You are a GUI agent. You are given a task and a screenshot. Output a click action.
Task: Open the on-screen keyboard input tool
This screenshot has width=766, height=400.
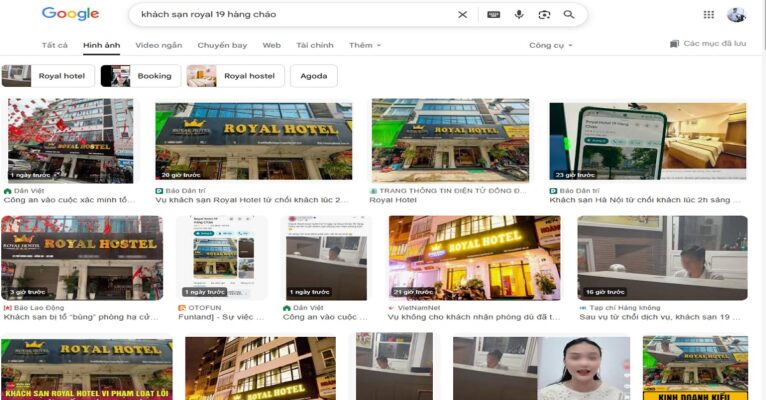click(x=493, y=15)
